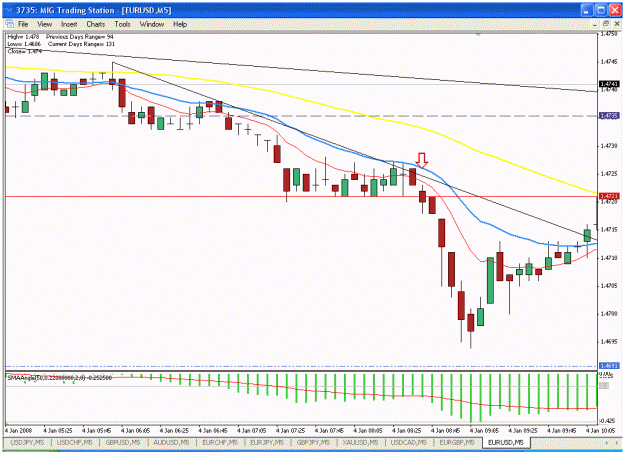Click the 4 Jan 06:05 time label
Screen dimensions: 625x452
click(x=136, y=430)
